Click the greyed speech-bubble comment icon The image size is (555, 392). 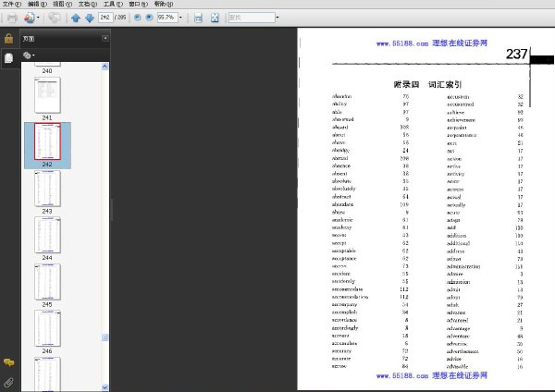click(55, 18)
